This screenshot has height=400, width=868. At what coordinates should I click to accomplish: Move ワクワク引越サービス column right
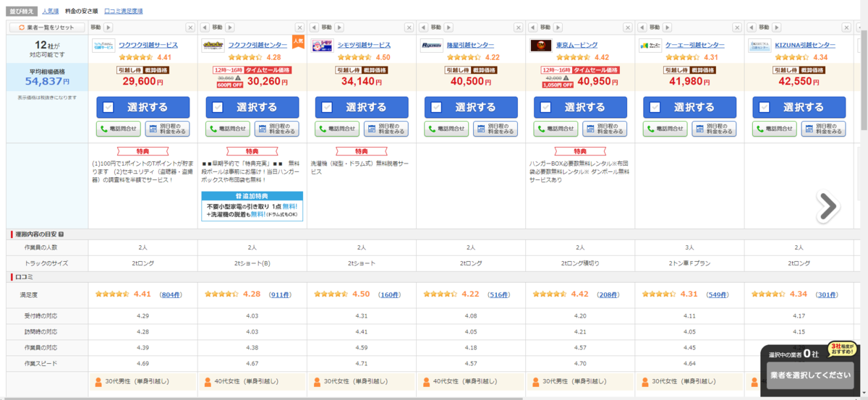[x=109, y=27]
